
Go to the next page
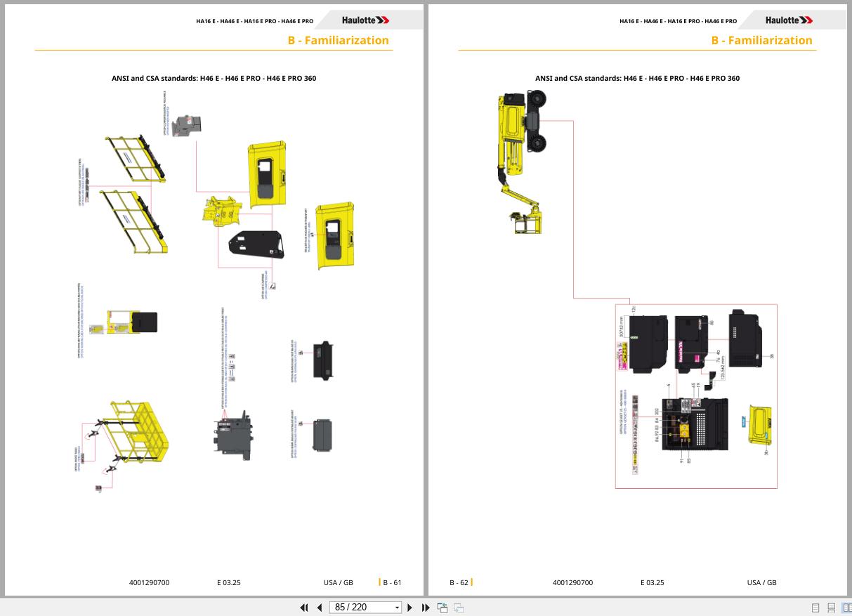(x=410, y=608)
